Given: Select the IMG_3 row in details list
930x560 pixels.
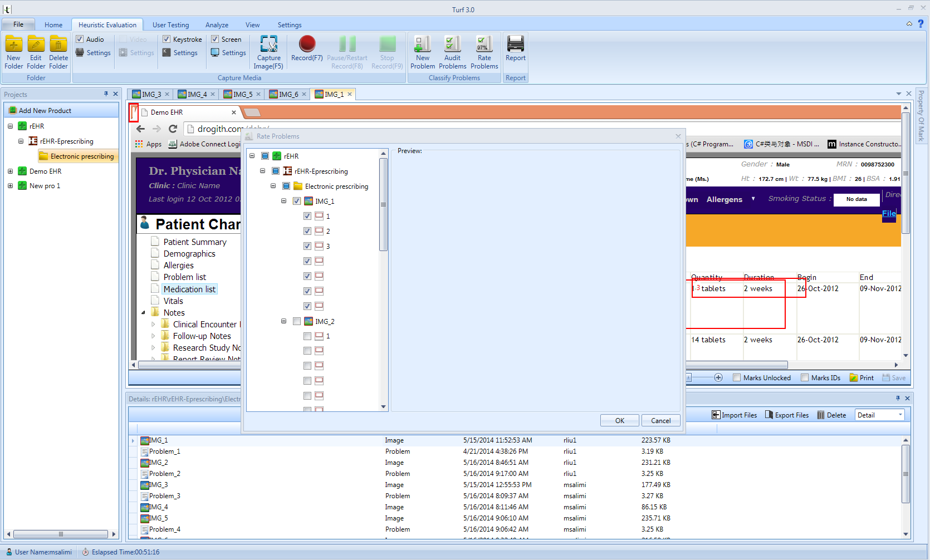Looking at the screenshot, I should coord(158,485).
